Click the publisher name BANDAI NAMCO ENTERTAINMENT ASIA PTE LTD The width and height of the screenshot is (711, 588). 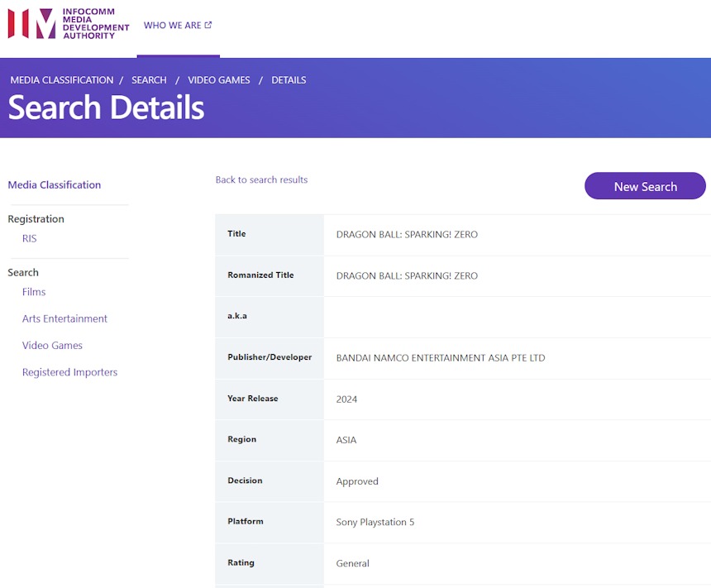(x=441, y=358)
